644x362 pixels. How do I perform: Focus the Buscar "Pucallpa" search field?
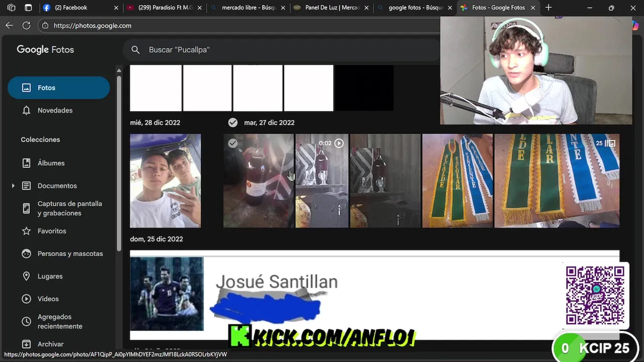[x=282, y=50]
